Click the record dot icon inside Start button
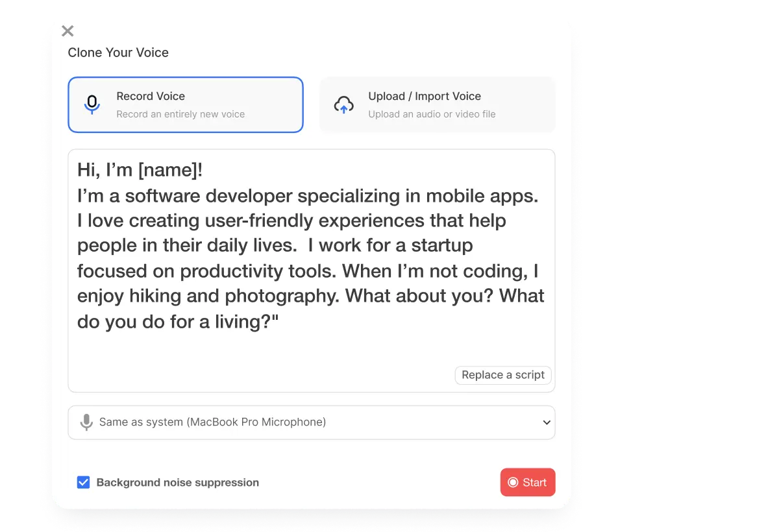This screenshot has width=779, height=532. (x=512, y=482)
